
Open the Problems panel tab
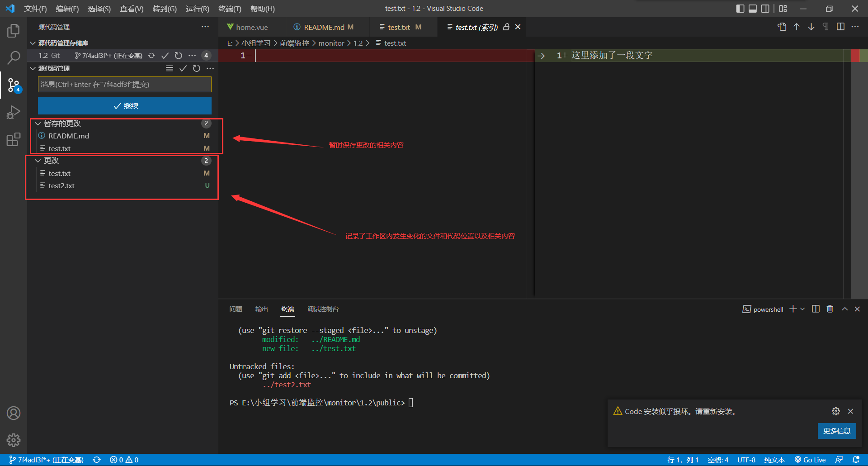tap(236, 309)
